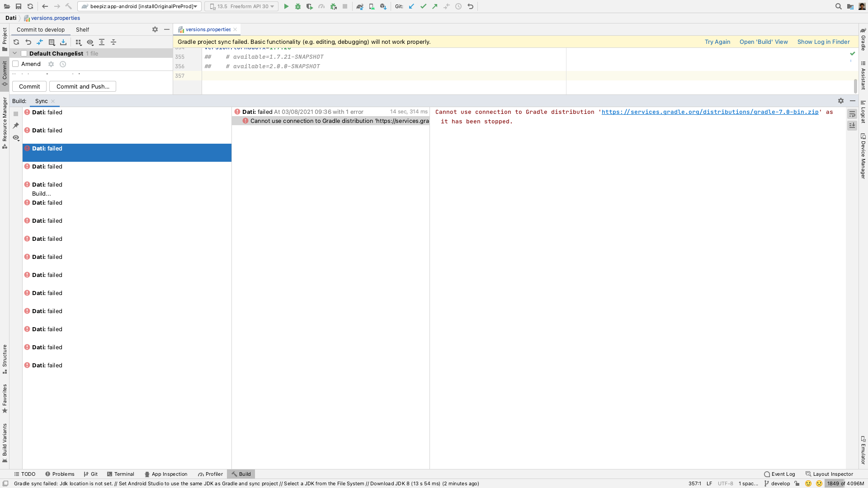The width and height of the screenshot is (868, 488).
Task: Switch to the Shelf tab
Action: (x=82, y=29)
